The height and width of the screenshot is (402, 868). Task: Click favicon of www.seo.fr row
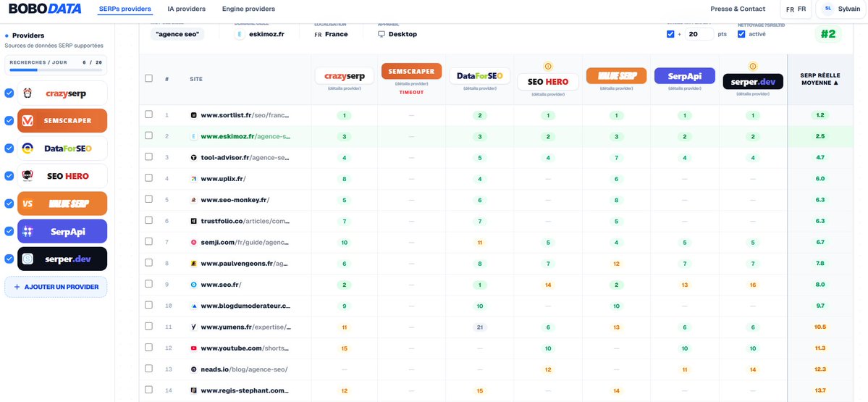tap(194, 285)
